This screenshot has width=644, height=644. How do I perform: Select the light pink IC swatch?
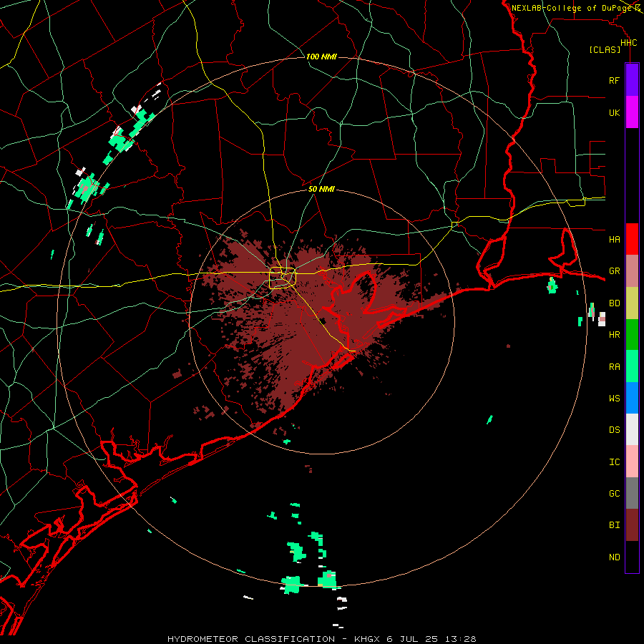(632, 462)
